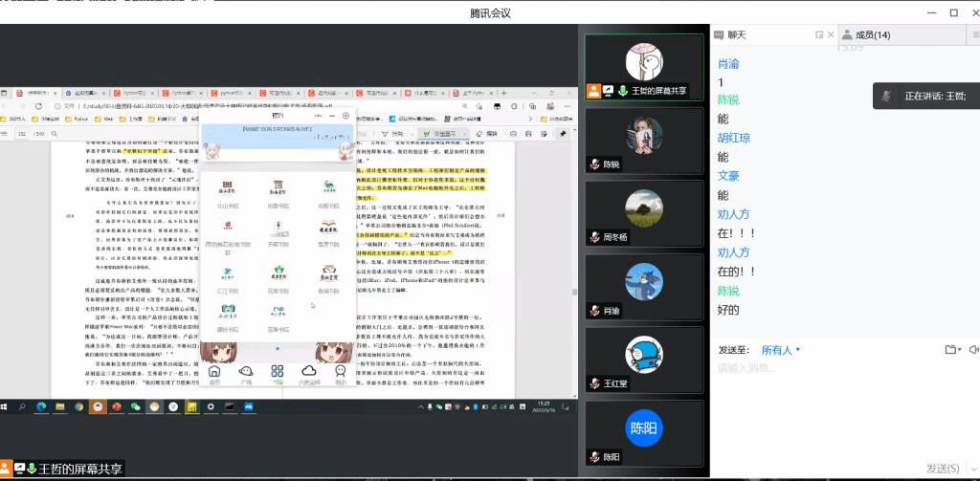Click 陈锐's muted microphone icon
Viewport: 980px width, 481px height.
[594, 164]
